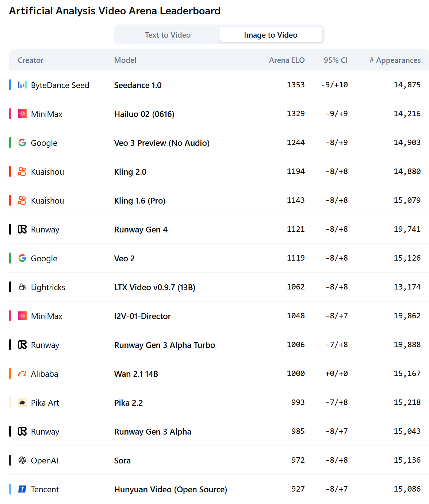429x504 pixels.
Task: Click the Tencent logo icon
Action: tap(22, 489)
